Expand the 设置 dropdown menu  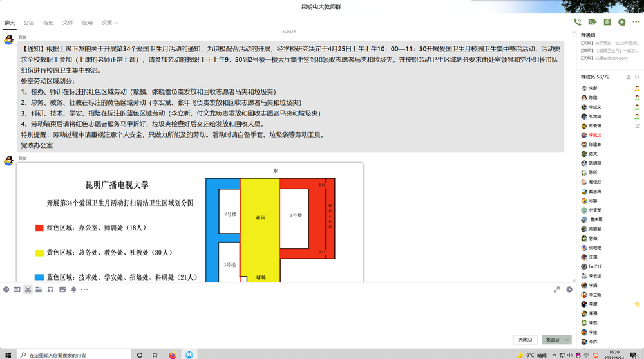(109, 23)
